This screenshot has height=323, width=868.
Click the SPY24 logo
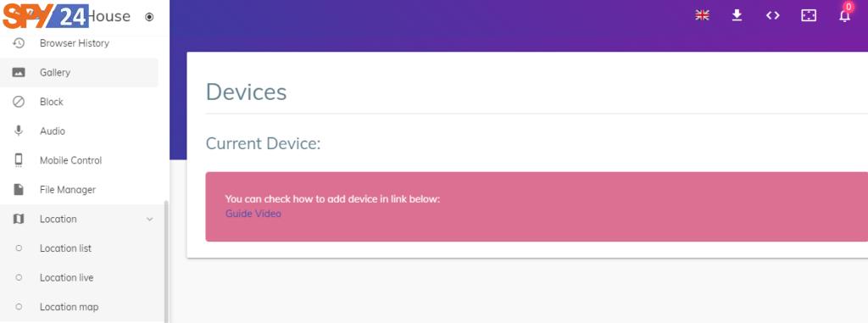point(46,16)
